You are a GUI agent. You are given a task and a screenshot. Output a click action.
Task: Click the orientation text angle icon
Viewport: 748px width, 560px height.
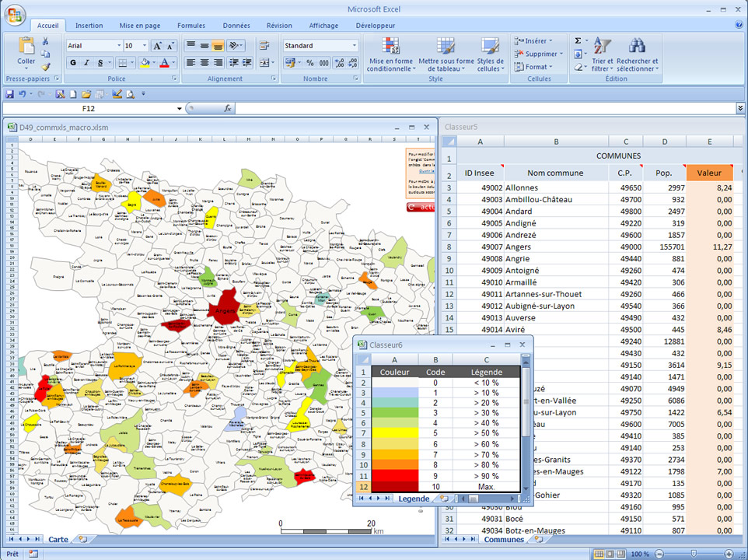point(235,46)
